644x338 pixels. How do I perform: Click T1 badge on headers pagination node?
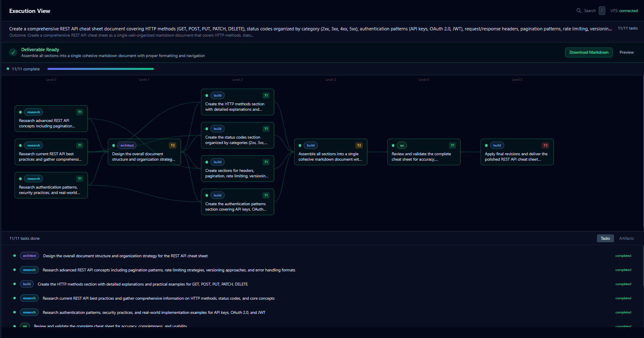pyautogui.click(x=266, y=162)
